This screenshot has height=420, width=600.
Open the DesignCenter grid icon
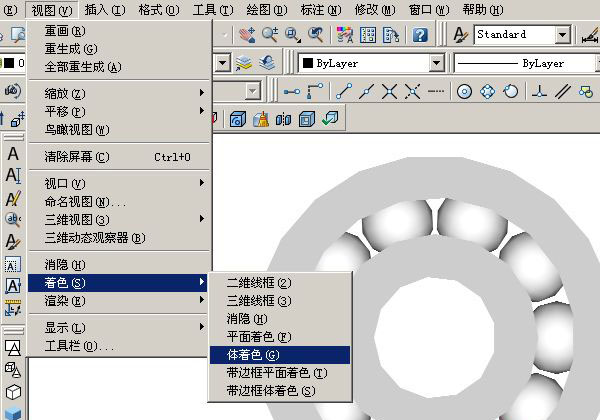coord(368,35)
